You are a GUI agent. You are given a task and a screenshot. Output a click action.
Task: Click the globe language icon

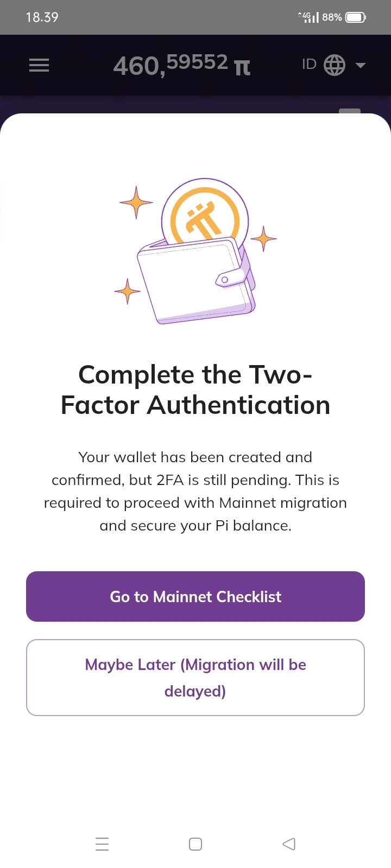(x=335, y=65)
